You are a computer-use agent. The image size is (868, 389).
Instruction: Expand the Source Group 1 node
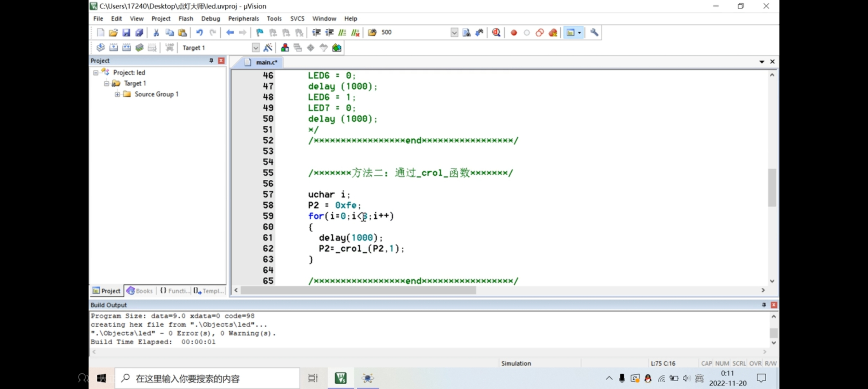click(x=117, y=94)
